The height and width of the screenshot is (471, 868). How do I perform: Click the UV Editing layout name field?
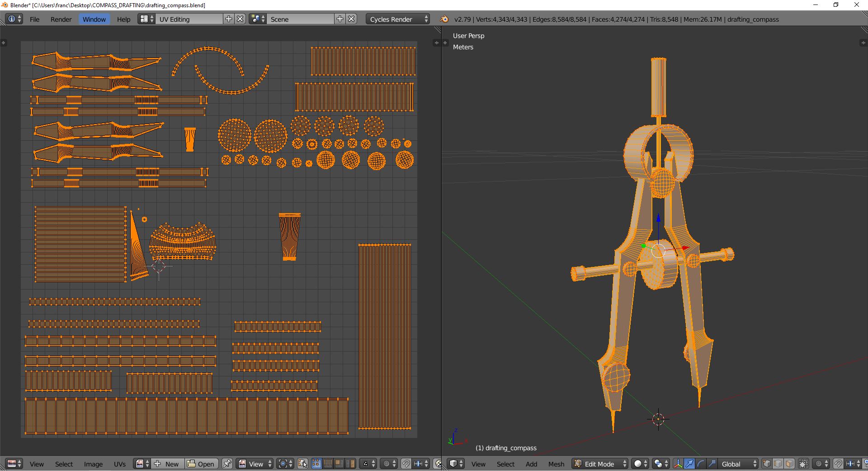[x=189, y=19]
